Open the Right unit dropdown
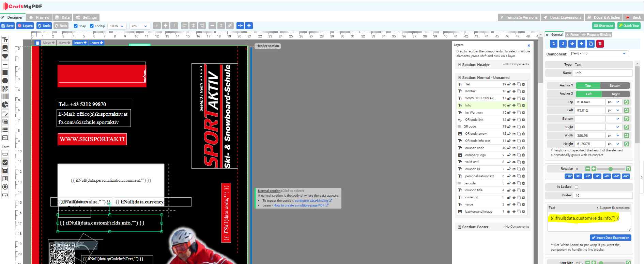The height and width of the screenshot is (264, 644). [614, 127]
